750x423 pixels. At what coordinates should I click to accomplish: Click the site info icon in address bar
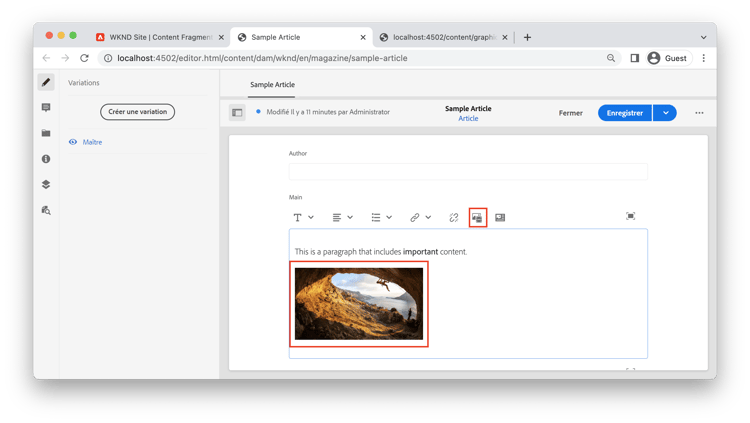pyautogui.click(x=108, y=58)
